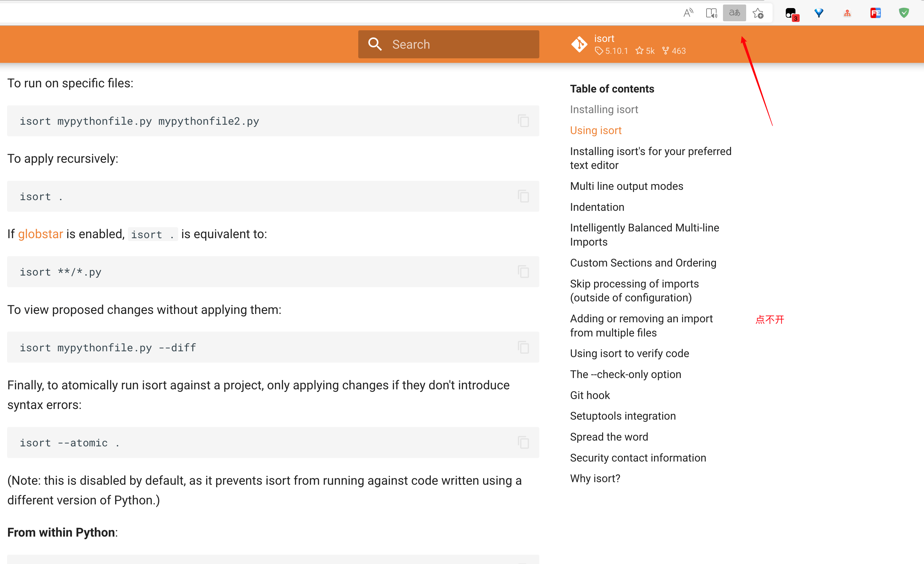Open 'Adding or removing an import' section
Screen dimensions: 924x564
641,326
